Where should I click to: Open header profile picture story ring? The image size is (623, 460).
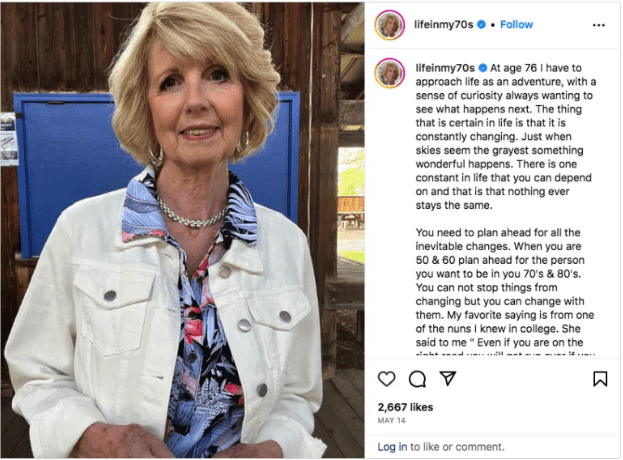click(389, 25)
